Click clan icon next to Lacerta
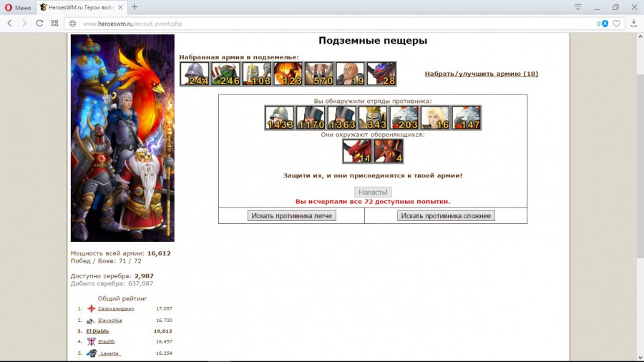Screen dimensions: 644x362 click(x=91, y=353)
